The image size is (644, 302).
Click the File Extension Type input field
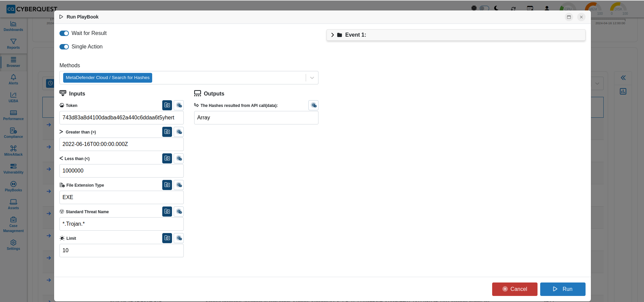[122, 197]
